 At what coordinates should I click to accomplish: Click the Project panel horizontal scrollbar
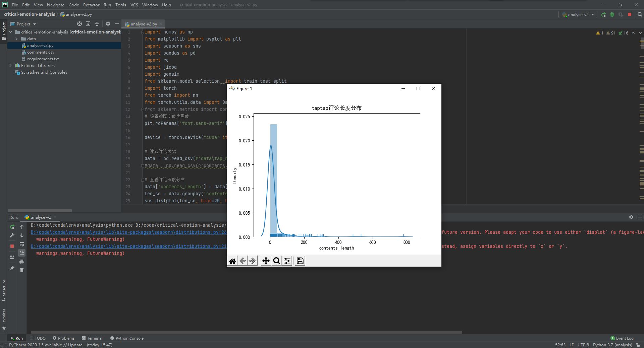pyautogui.click(x=40, y=211)
